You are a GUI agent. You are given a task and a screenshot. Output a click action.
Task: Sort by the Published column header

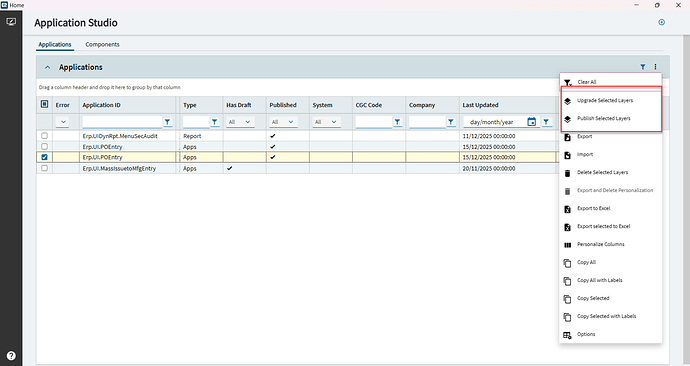point(283,105)
